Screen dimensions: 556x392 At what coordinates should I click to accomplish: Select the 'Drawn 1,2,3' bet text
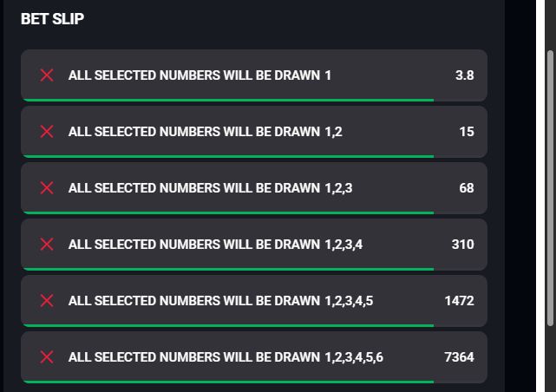tap(210, 188)
